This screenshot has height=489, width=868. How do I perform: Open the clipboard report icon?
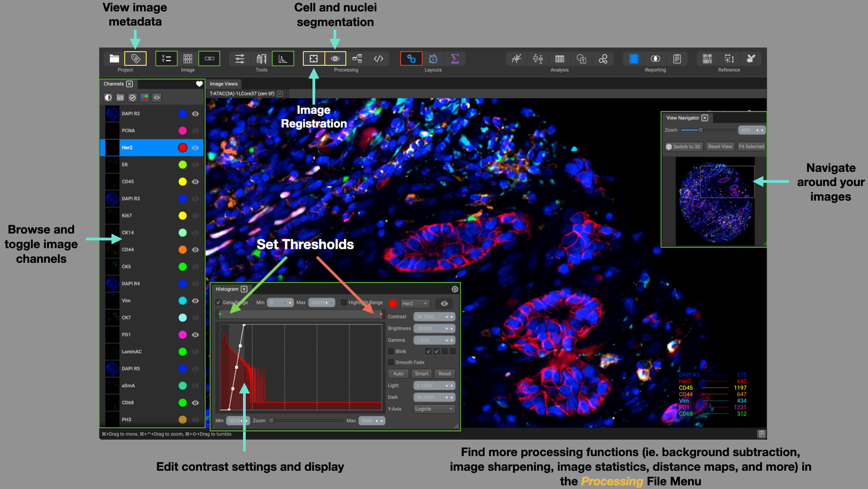coord(677,58)
